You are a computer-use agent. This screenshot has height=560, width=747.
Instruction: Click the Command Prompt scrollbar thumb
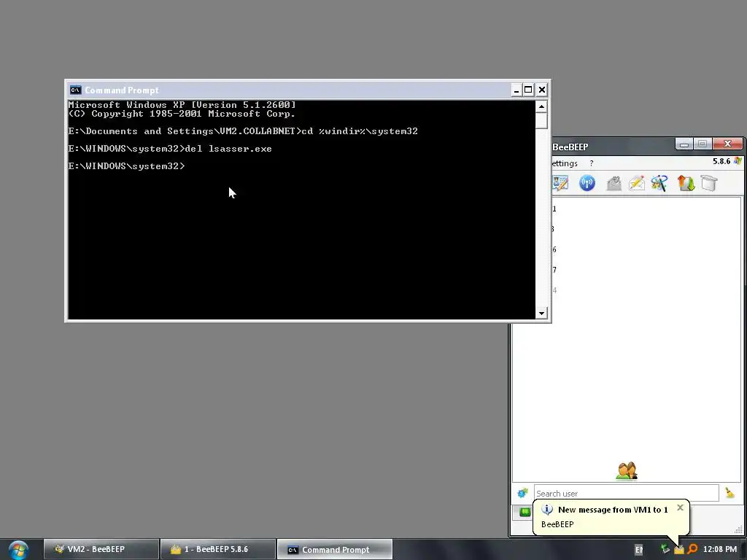tap(541, 120)
